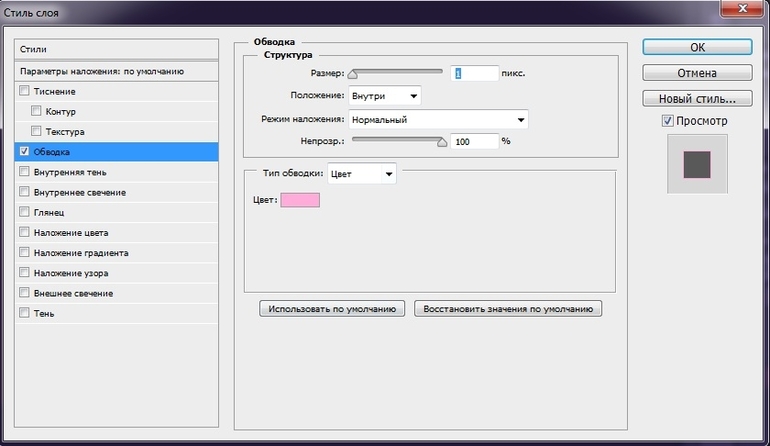Click the pink stroke color swatch
Screen dimensions: 770x446
[300, 201]
